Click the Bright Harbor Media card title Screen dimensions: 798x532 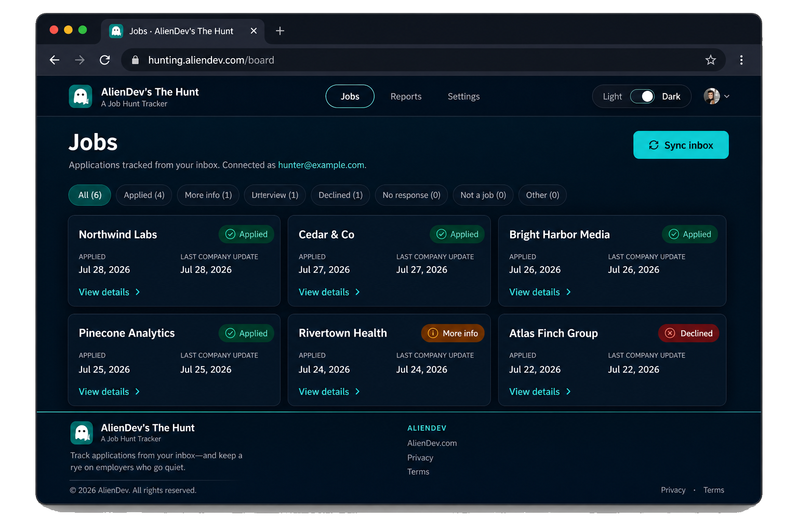[560, 235]
